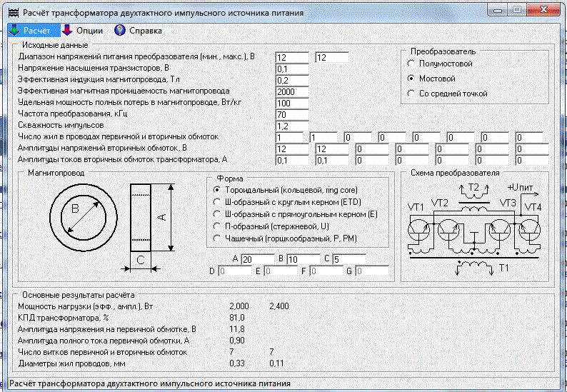Click the red arrow Опции icon
This screenshot has height=392, width=567.
point(67,31)
